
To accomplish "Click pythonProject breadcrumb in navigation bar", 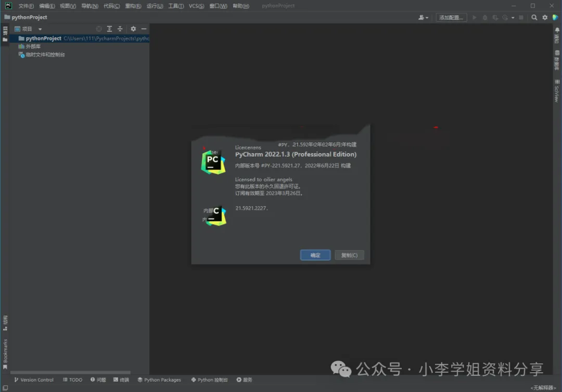I will (x=26, y=17).
